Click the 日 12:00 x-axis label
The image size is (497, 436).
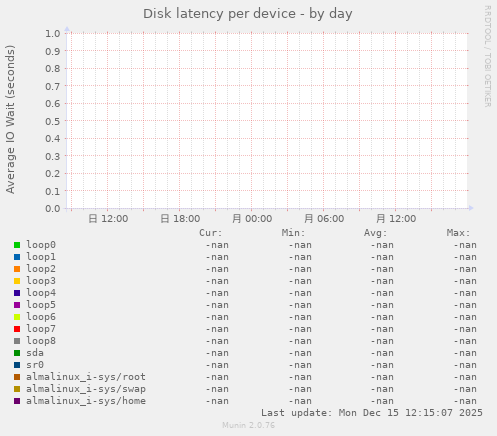click(108, 219)
